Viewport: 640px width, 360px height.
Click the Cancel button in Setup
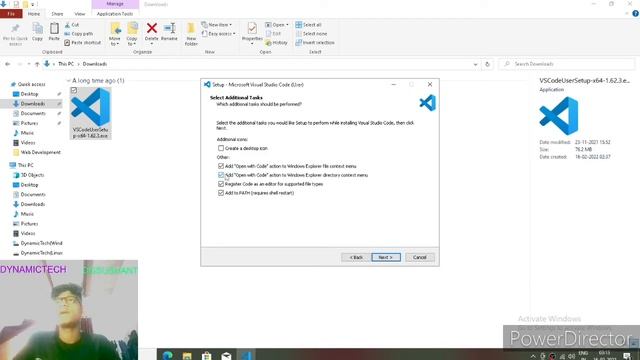click(420, 258)
